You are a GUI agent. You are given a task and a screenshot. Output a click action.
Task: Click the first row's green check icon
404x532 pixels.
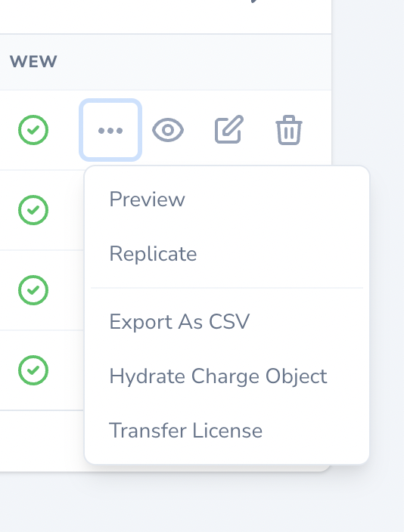pyautogui.click(x=33, y=130)
